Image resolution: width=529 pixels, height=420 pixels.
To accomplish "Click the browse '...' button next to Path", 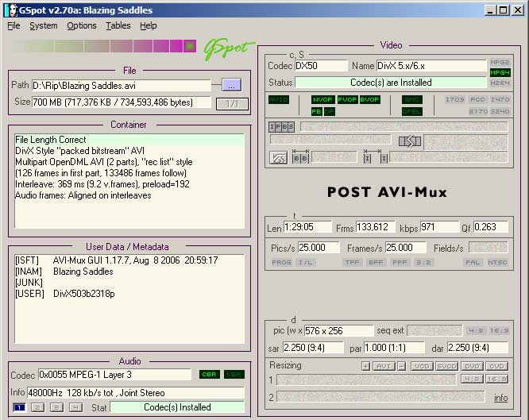I will click(x=231, y=85).
